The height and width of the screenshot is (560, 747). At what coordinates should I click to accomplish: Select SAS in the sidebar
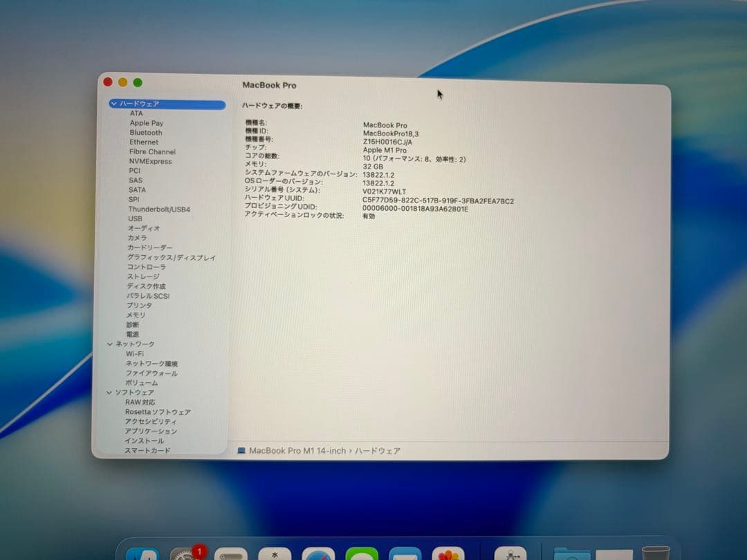136,180
